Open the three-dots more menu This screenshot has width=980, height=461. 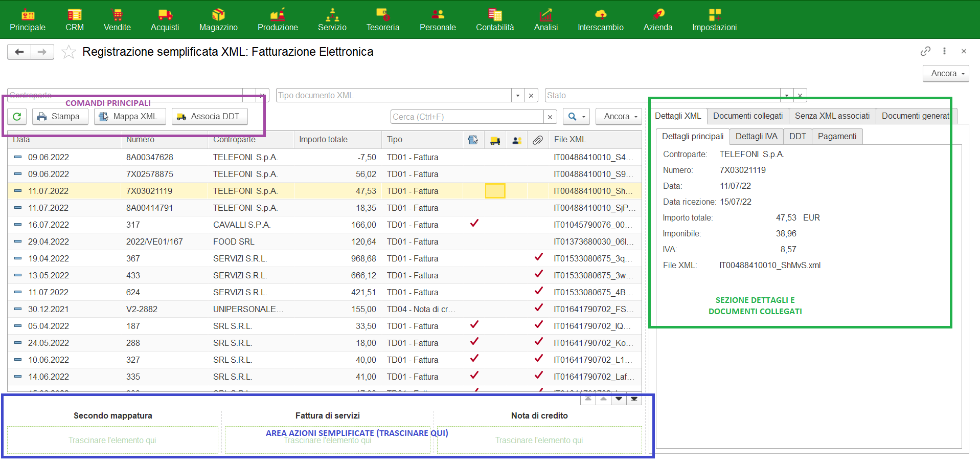click(x=944, y=51)
